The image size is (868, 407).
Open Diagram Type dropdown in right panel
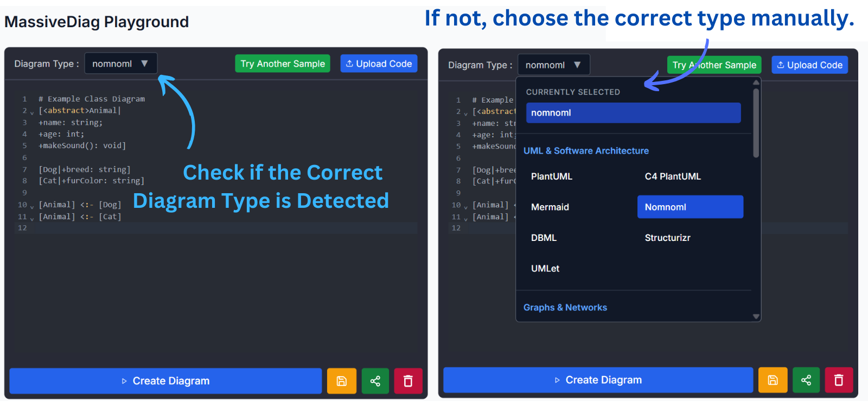[x=553, y=65]
